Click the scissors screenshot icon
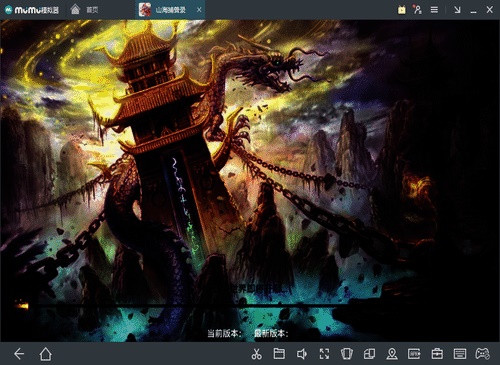Screen dimensions: 500x365 click(256, 354)
